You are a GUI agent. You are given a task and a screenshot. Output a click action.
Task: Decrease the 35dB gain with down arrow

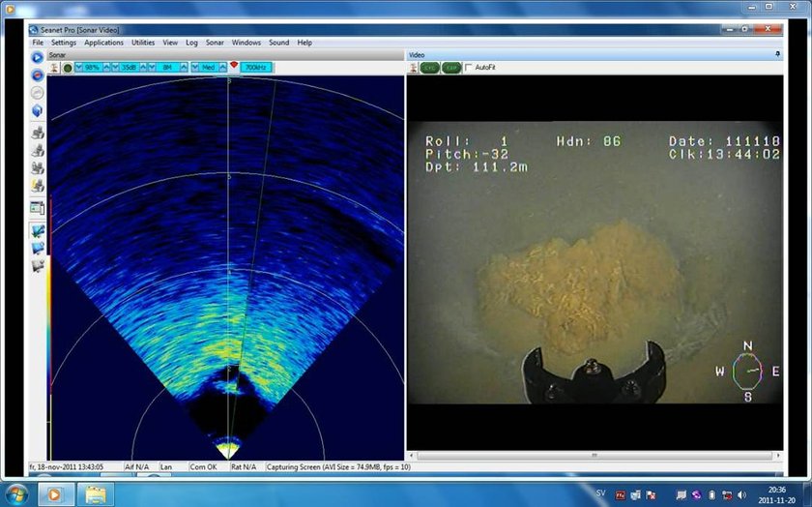pyautogui.click(x=115, y=68)
